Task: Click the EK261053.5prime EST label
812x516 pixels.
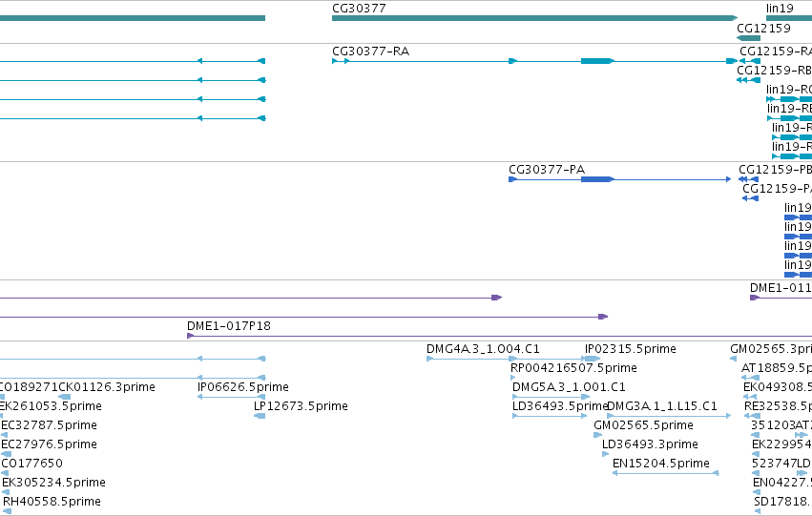Action: [x=51, y=406]
